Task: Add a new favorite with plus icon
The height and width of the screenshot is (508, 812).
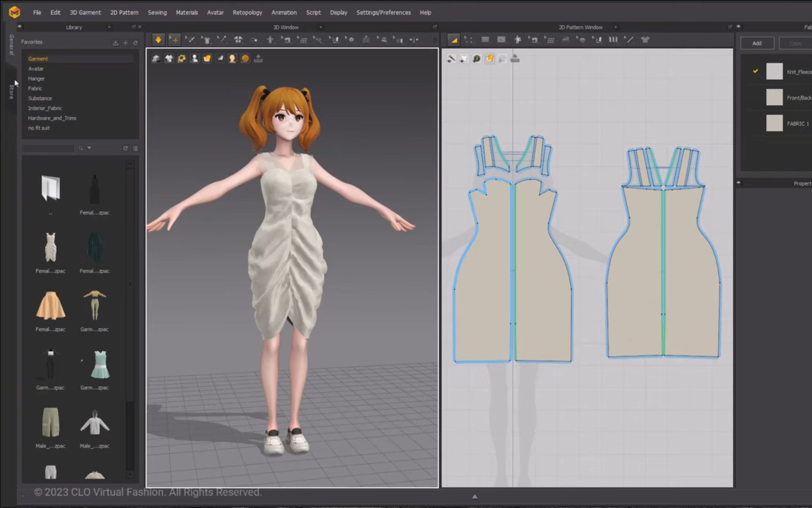Action: [125, 43]
